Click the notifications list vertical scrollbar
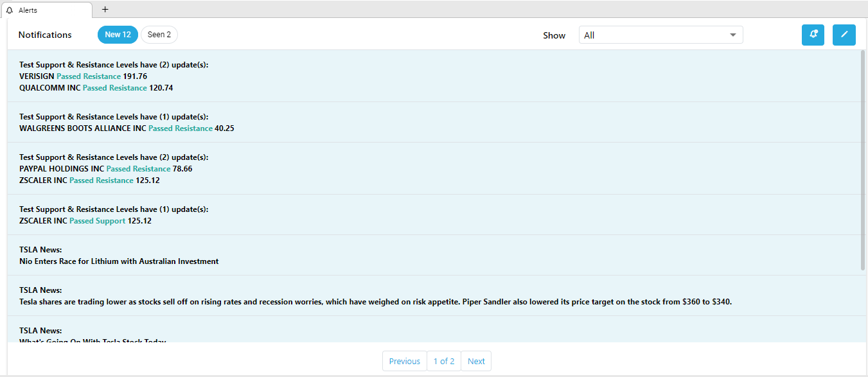This screenshot has height=377, width=868. [863, 160]
